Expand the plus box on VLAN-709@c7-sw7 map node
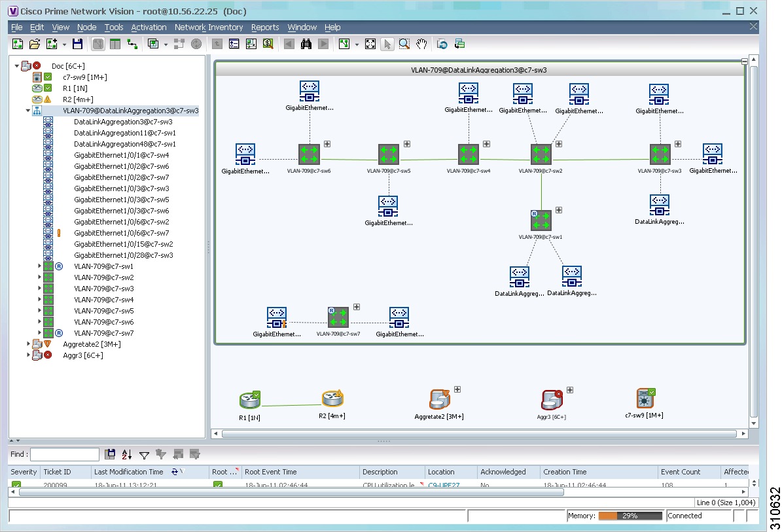 coord(357,307)
